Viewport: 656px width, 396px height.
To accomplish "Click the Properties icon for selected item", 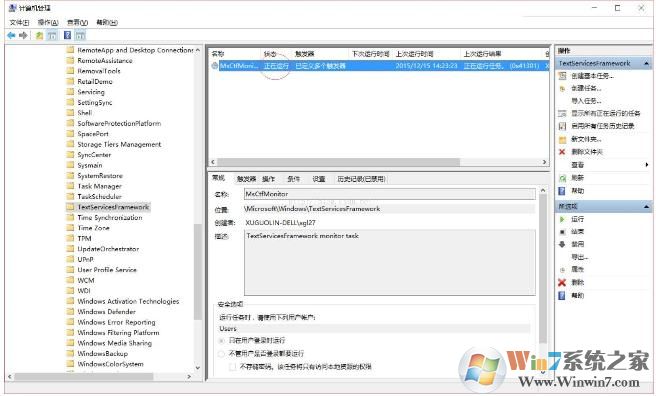I will (x=562, y=270).
